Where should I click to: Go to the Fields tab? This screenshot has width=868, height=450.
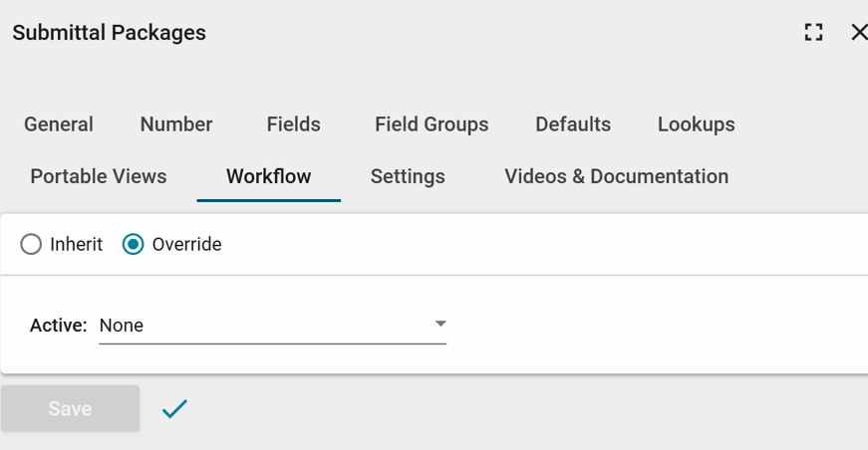(294, 124)
